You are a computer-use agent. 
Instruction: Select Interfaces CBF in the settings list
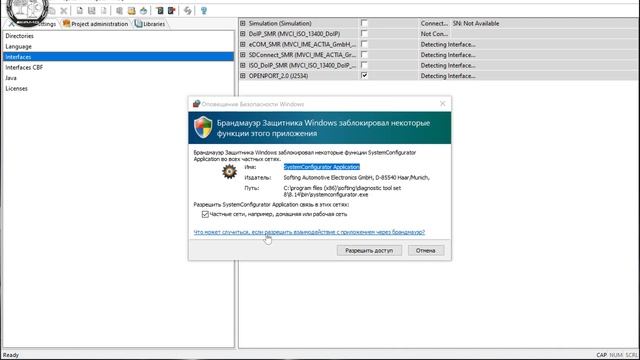(24, 67)
